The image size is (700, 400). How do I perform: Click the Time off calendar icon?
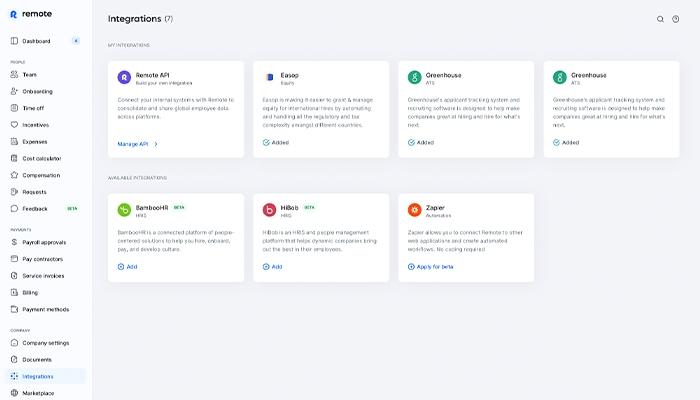(x=14, y=108)
